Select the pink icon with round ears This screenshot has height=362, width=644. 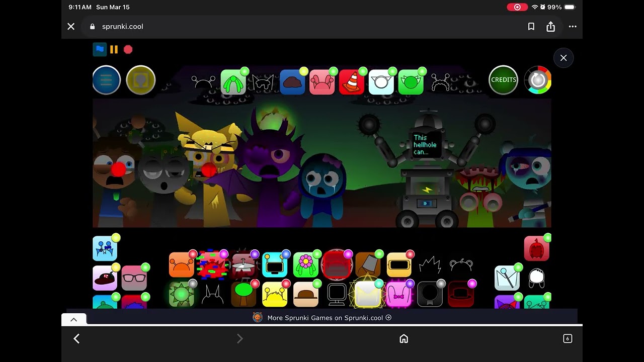coord(322,82)
